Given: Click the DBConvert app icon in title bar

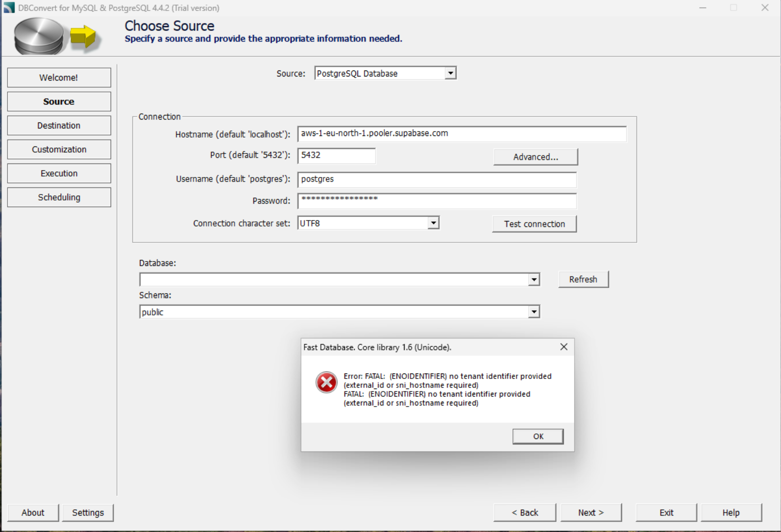Looking at the screenshot, I should (x=9, y=7).
